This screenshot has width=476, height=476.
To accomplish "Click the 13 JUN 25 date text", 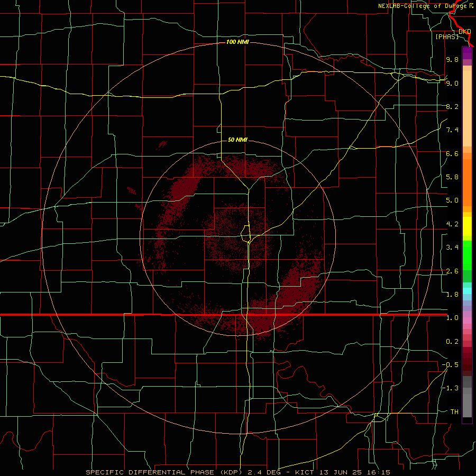I will pos(341,472).
